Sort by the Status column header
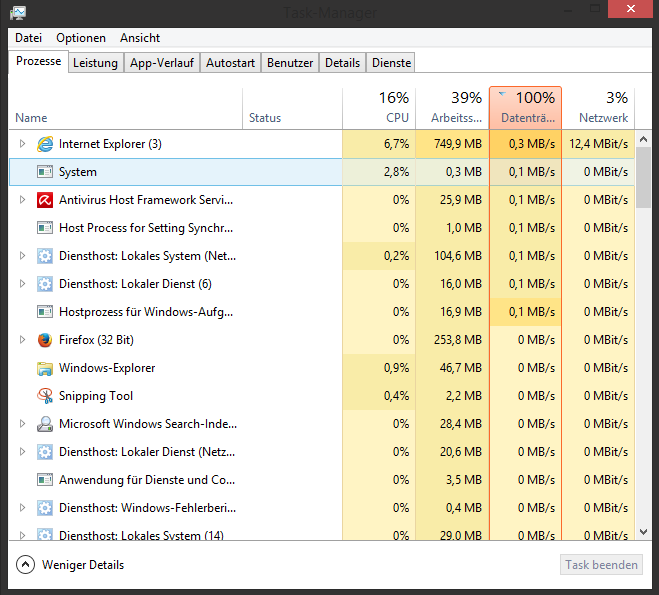The image size is (659, 595). click(x=293, y=108)
